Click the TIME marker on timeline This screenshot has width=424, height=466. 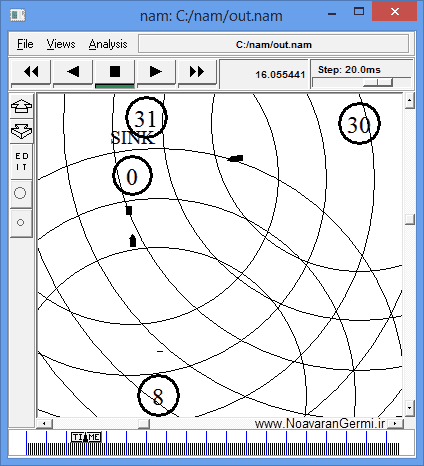86,437
